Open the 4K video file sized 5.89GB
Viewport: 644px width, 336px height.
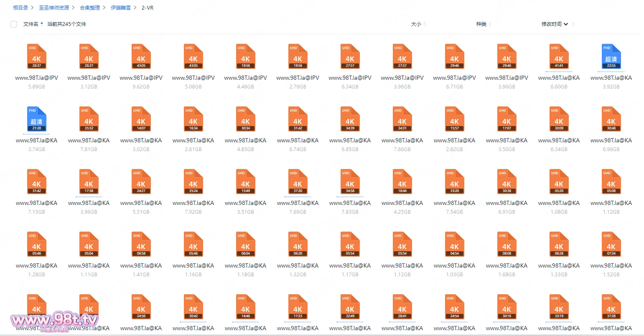click(x=36, y=56)
